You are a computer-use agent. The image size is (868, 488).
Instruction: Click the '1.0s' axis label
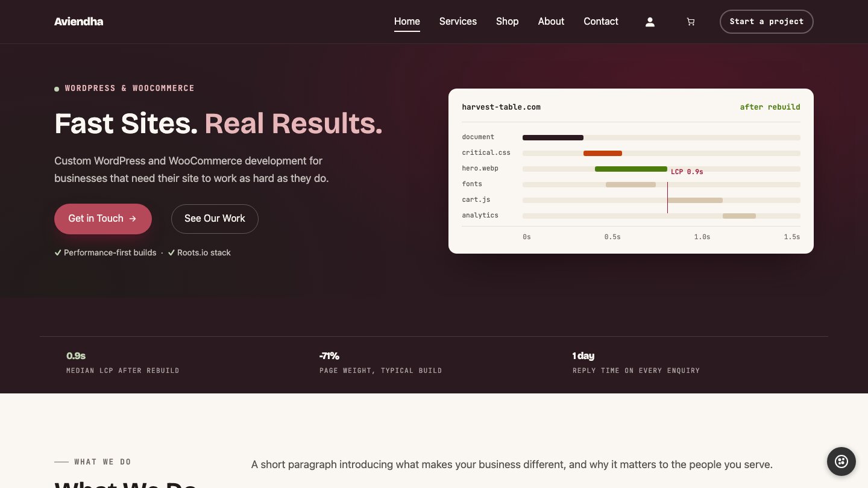coord(702,237)
